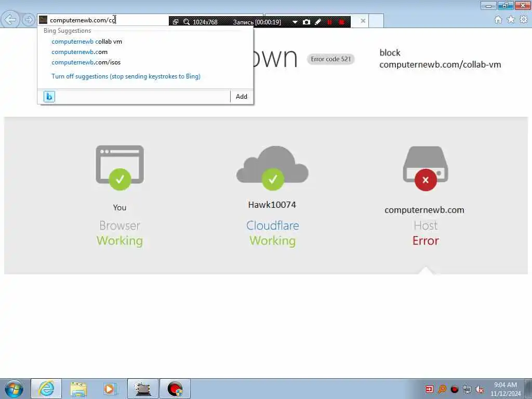Open the Cloudflare link

(x=272, y=225)
